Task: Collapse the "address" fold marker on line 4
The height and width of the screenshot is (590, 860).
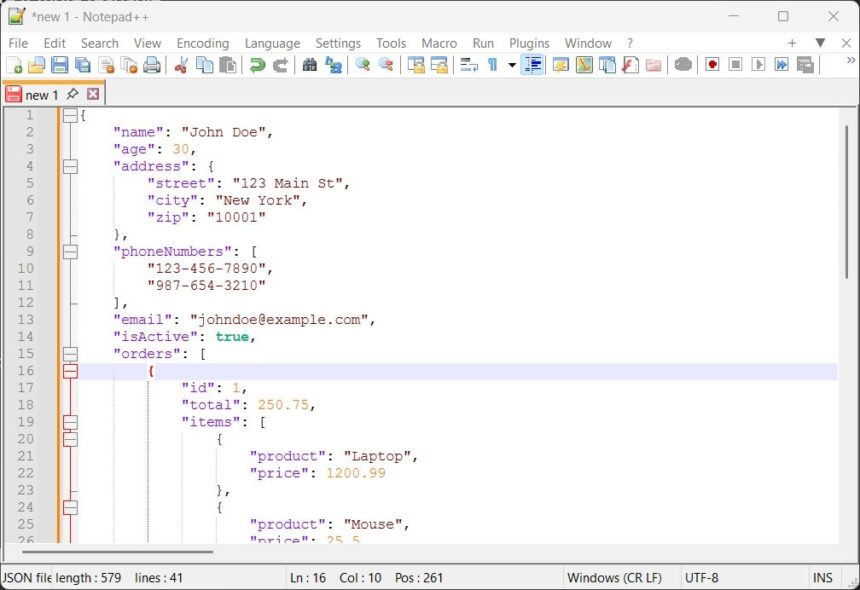Action: click(70, 167)
